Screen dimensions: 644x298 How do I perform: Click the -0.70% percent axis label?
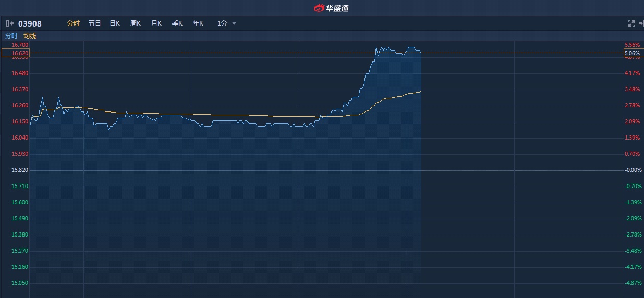tap(634, 187)
